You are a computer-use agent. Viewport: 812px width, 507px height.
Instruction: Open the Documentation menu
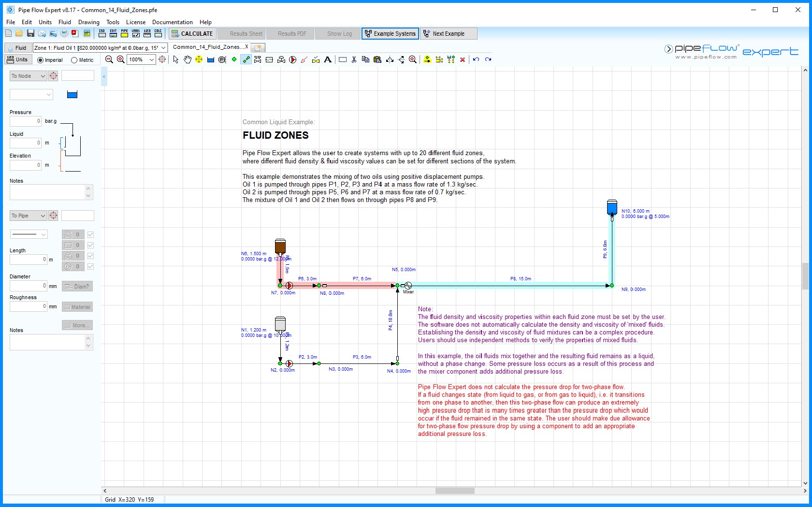pyautogui.click(x=172, y=22)
